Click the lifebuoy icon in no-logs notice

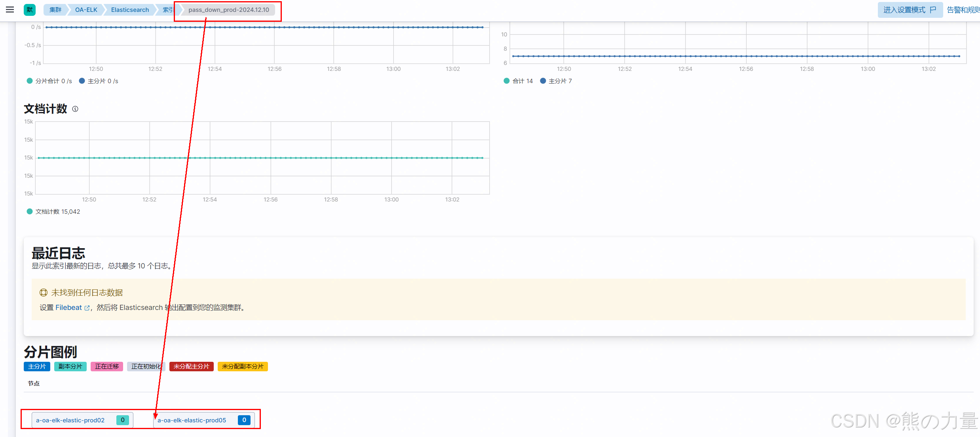coord(43,293)
